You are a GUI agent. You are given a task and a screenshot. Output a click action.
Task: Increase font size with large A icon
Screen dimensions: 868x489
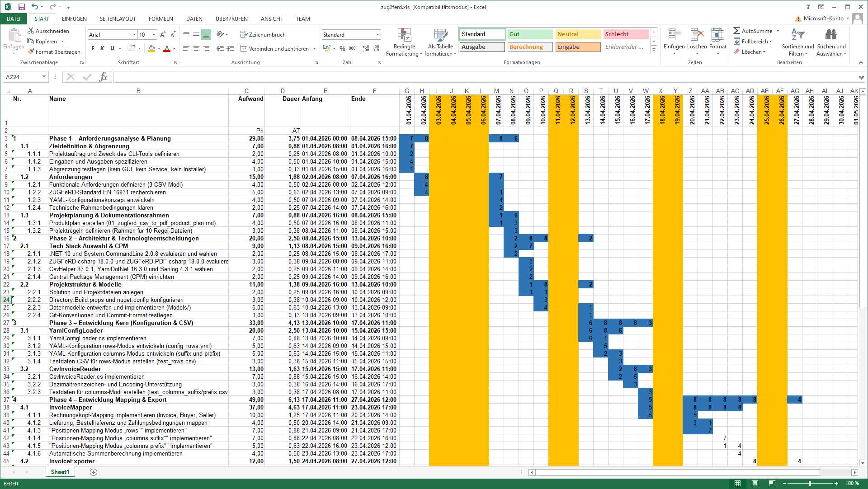163,34
